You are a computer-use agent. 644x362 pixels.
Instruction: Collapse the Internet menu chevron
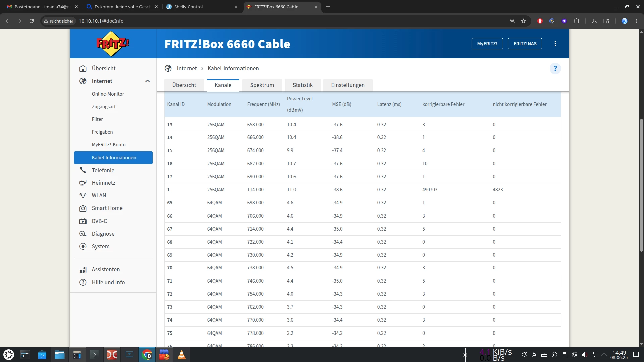pos(147,81)
